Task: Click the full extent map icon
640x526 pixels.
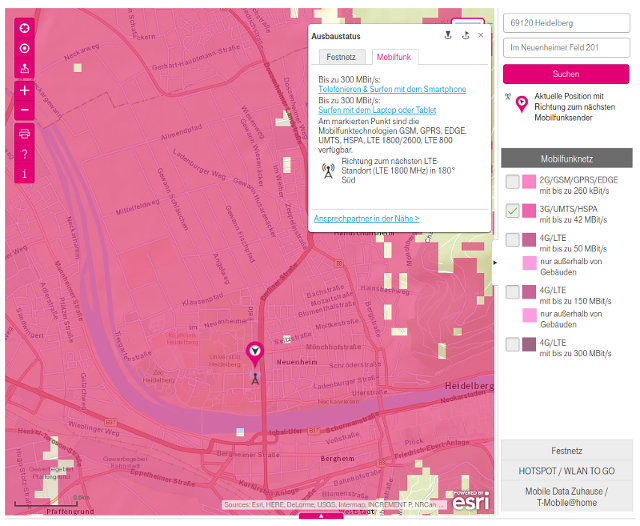Action: [x=25, y=26]
